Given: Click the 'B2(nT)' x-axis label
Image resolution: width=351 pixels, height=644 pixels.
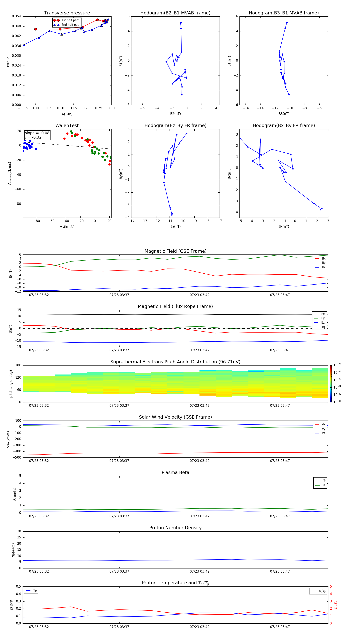Looking at the screenshot, I should [175, 114].
